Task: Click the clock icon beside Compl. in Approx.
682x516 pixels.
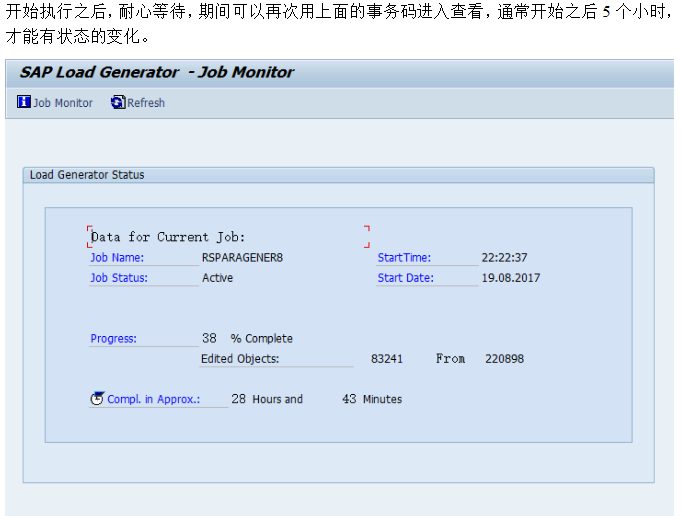Action: click(97, 398)
